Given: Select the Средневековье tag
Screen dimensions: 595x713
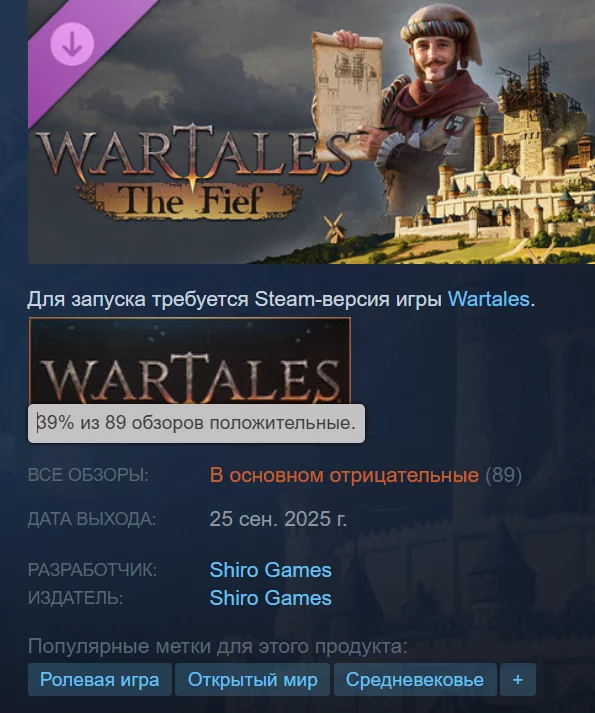Looking at the screenshot, I should pyautogui.click(x=415, y=680).
